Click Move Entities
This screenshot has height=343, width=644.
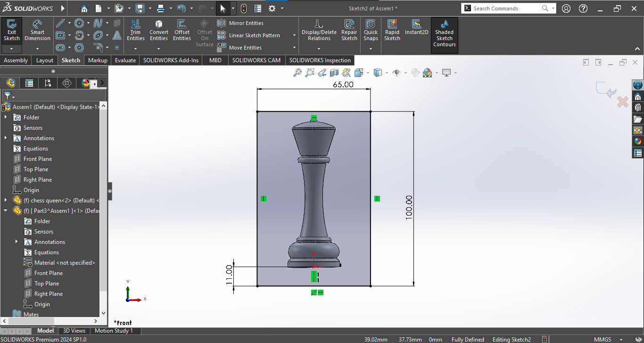(x=239, y=48)
